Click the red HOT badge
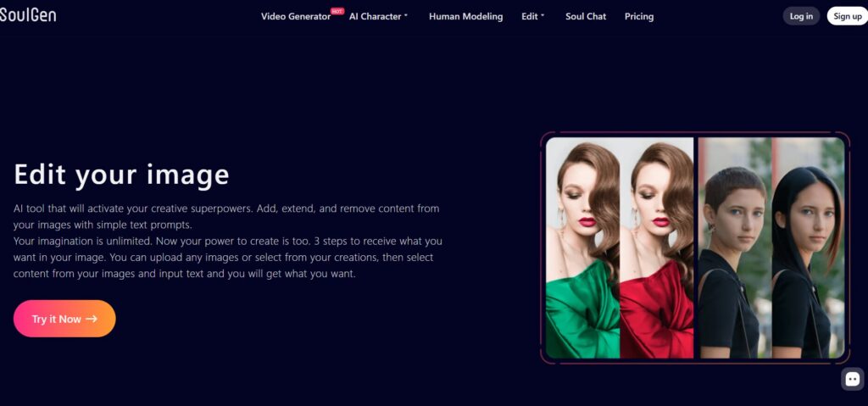This screenshot has height=406, width=868. pyautogui.click(x=337, y=11)
